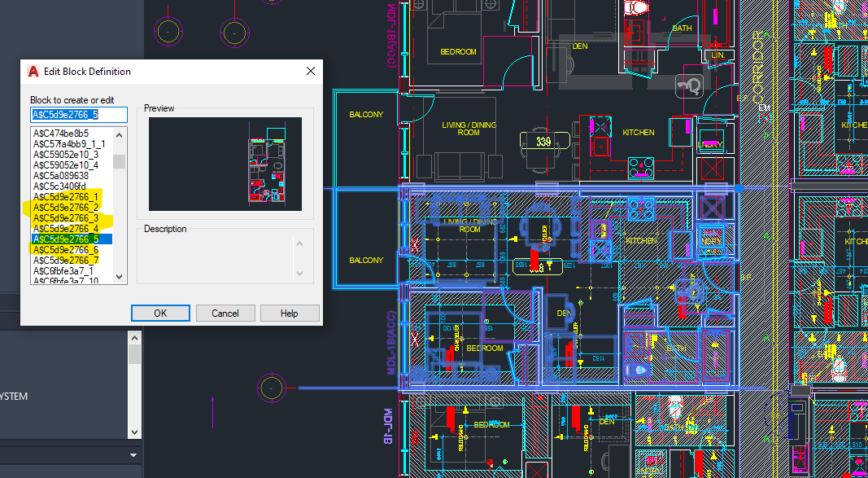
Task: Cancel the Edit Block Definition dialog
Action: pos(225,313)
